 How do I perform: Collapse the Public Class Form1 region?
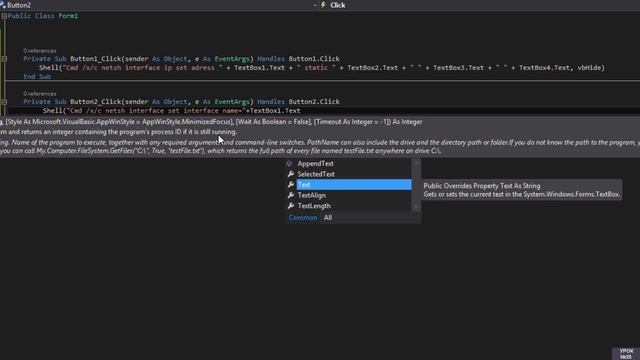(x=4, y=16)
